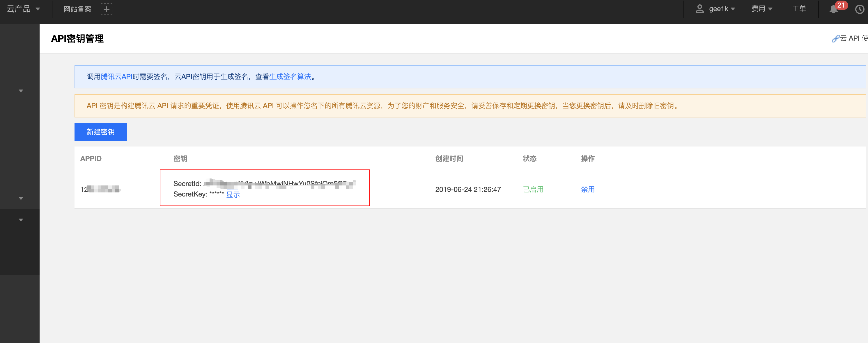Select the blurred SecretId value
The image size is (868, 343).
280,184
